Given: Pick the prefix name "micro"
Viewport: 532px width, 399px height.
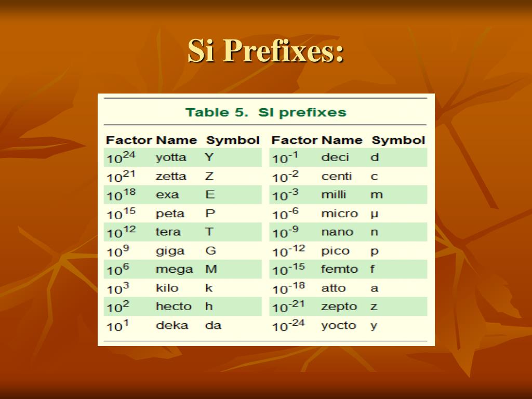Looking at the screenshot, I should (340, 214).
